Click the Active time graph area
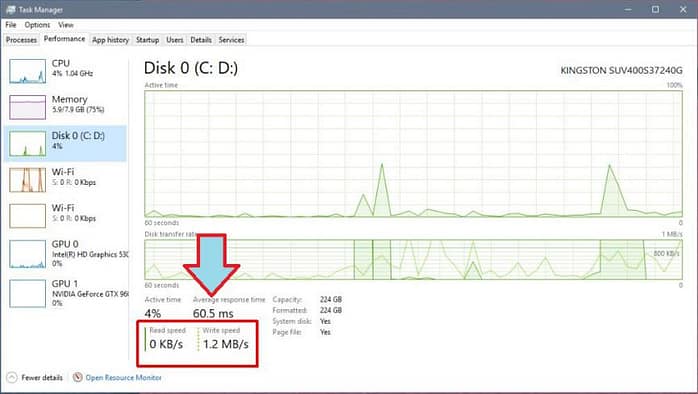 pos(413,154)
